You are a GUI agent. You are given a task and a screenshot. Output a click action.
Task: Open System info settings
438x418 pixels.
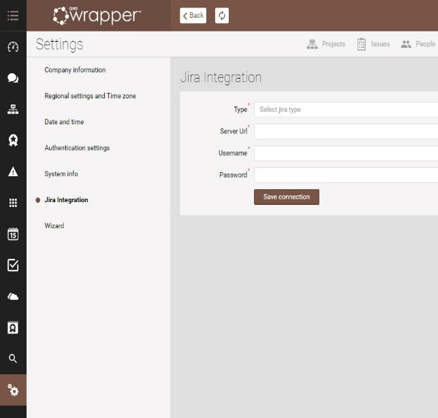pyautogui.click(x=61, y=174)
